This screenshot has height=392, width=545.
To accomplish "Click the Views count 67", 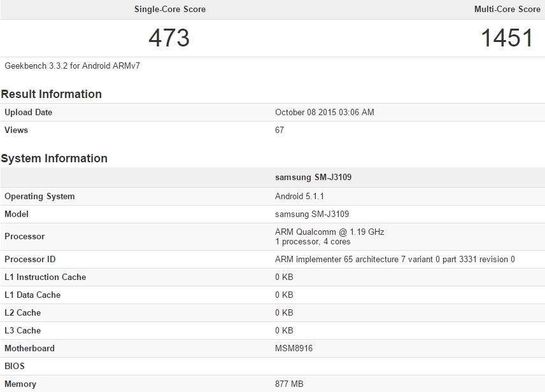I will (280, 130).
